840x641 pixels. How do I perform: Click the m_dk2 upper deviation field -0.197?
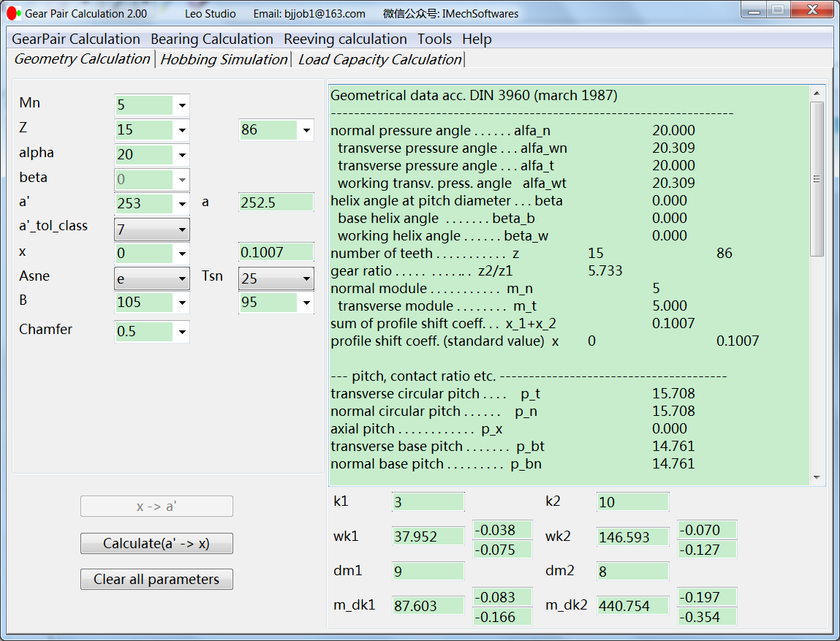click(707, 597)
